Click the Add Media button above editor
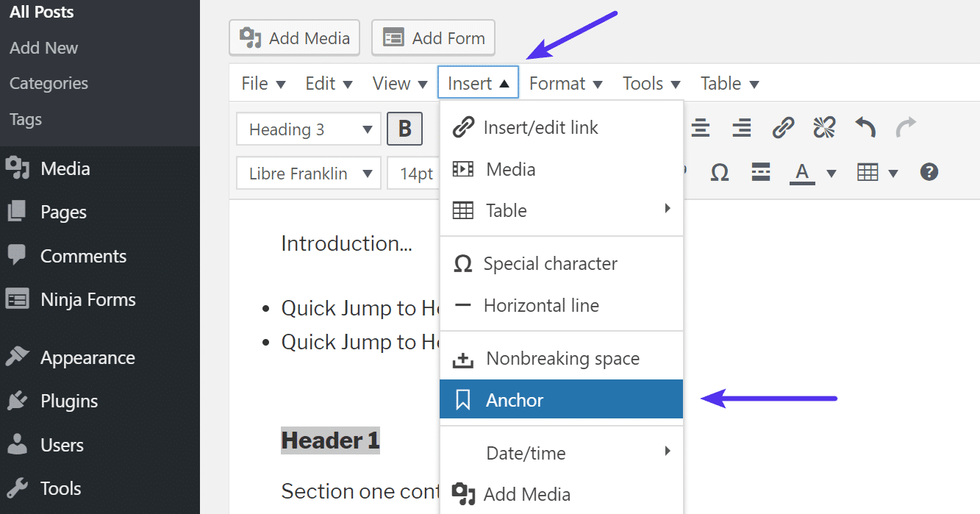Viewport: 980px width, 514px height. pos(295,38)
